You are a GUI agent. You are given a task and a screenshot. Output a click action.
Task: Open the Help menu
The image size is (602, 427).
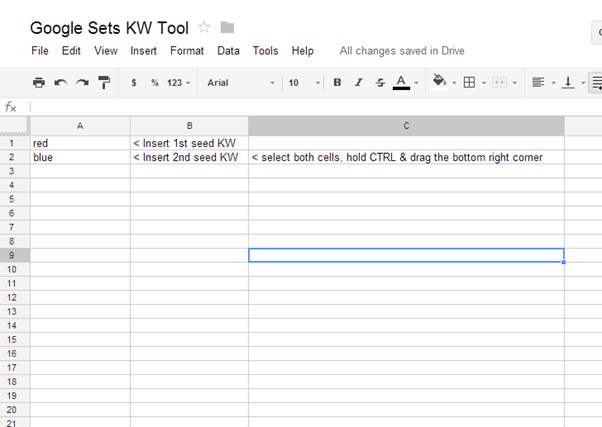[303, 51]
